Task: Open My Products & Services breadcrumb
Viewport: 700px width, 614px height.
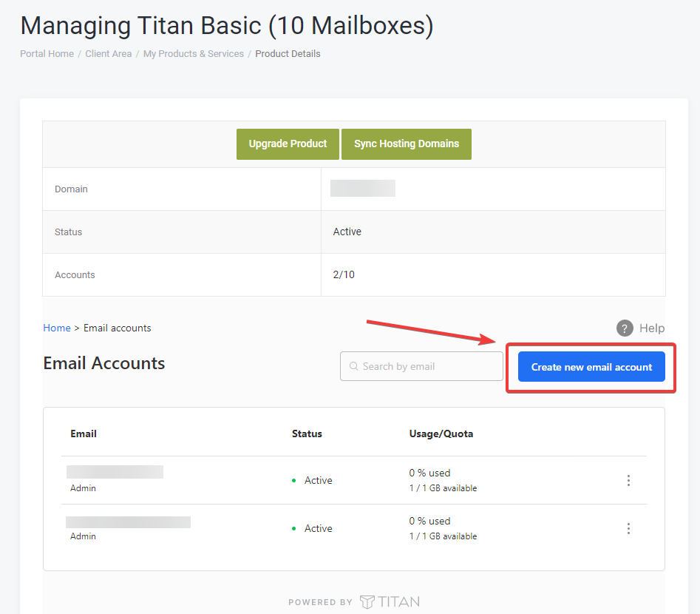Action: [194, 53]
